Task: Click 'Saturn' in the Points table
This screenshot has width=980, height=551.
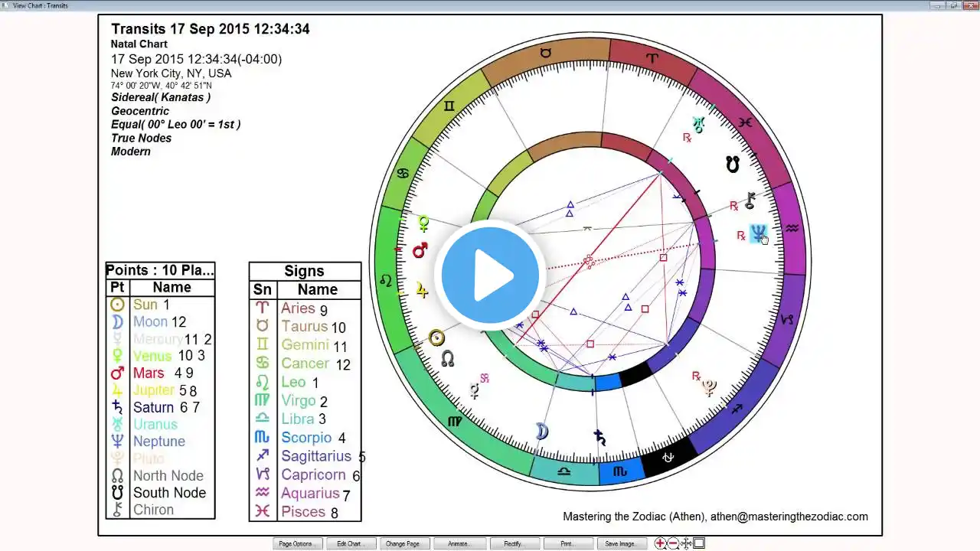Action: pyautogui.click(x=153, y=407)
